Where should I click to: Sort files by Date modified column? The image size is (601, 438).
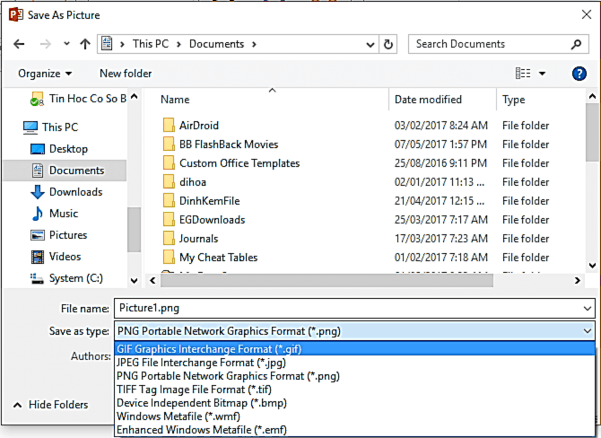(427, 100)
